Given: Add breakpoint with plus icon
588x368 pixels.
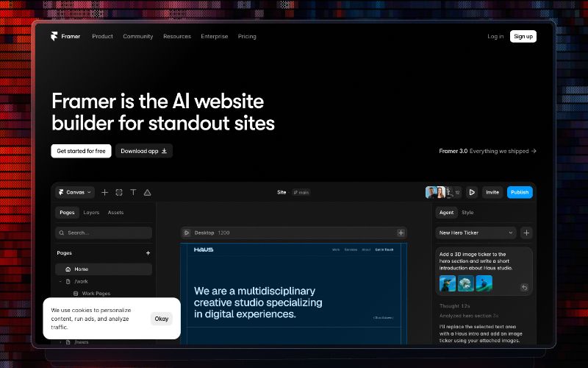Looking at the screenshot, I should coord(401,233).
